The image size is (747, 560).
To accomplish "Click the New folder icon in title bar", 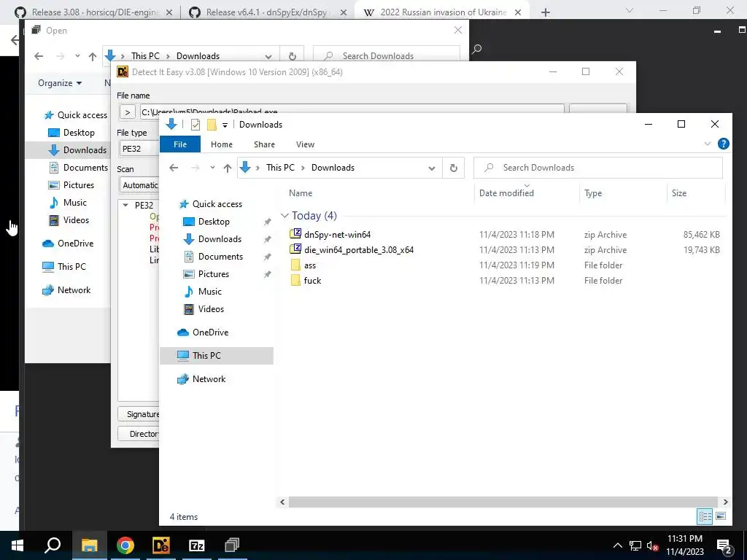I will [x=212, y=125].
